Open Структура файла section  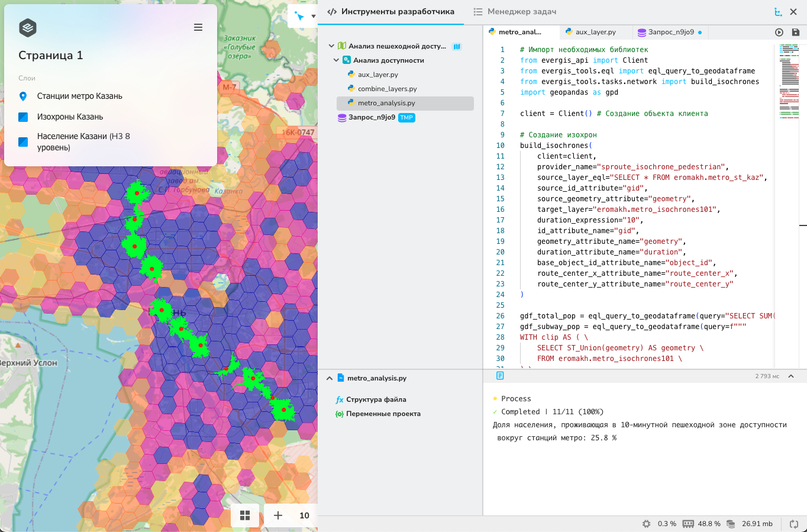(x=376, y=400)
